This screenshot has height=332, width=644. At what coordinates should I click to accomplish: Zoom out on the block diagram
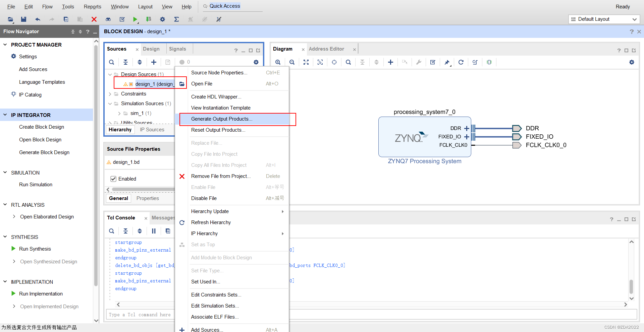point(292,62)
